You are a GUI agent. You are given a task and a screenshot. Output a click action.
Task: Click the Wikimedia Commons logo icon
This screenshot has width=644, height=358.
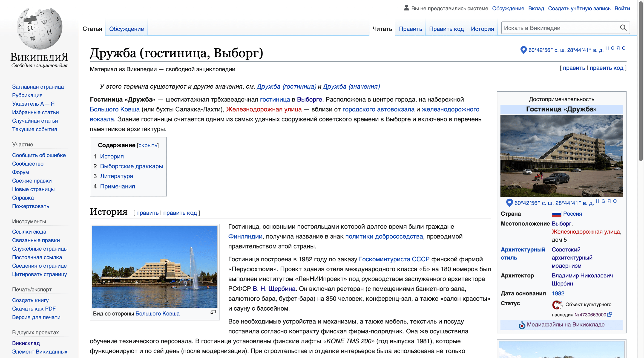(522, 325)
